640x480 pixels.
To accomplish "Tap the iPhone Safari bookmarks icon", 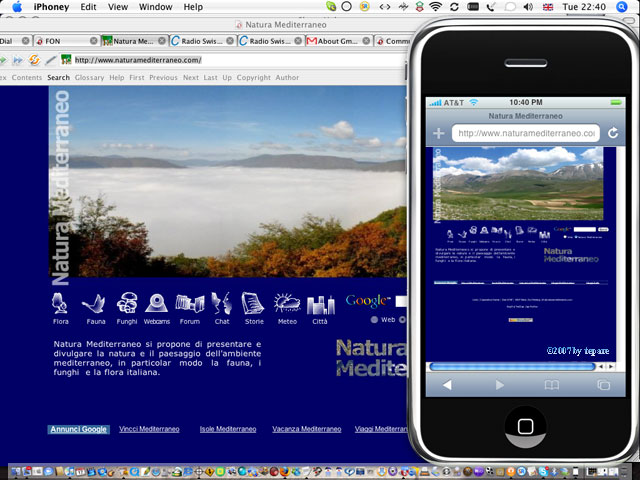I will tap(552, 385).
